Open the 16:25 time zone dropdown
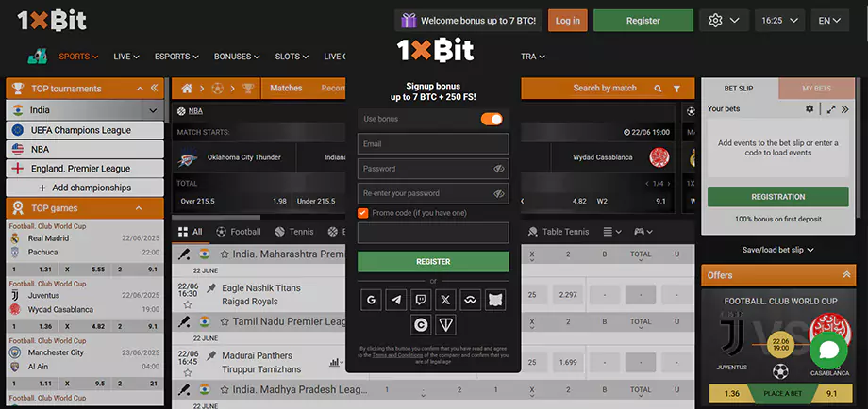 pos(779,21)
